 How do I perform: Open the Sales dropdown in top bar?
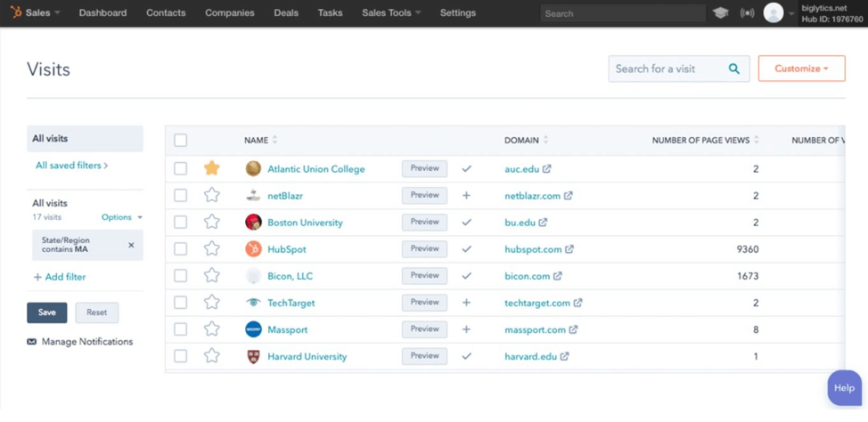coord(43,12)
